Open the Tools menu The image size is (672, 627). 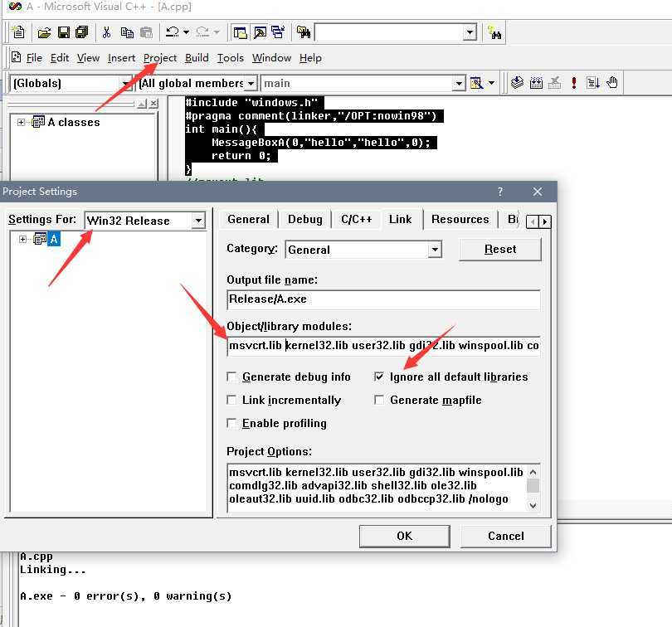click(230, 58)
